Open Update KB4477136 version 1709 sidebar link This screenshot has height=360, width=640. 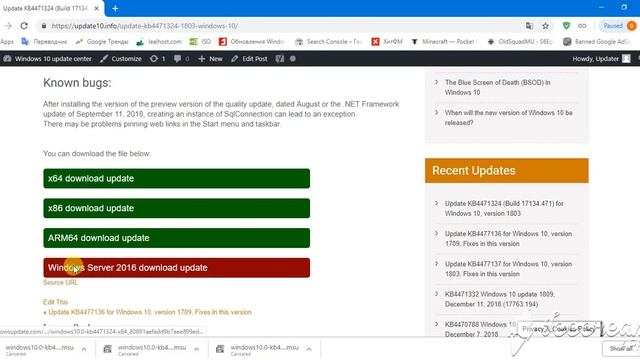(x=508, y=238)
